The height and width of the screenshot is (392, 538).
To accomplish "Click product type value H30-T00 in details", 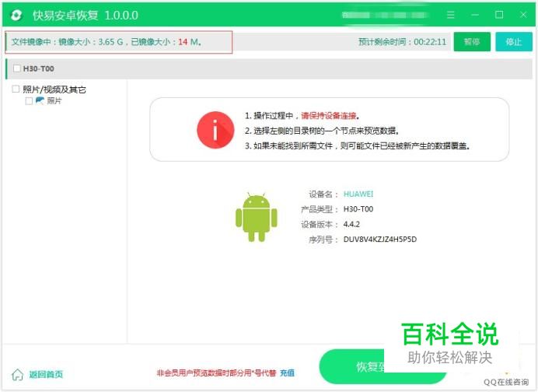I will coord(358,209).
